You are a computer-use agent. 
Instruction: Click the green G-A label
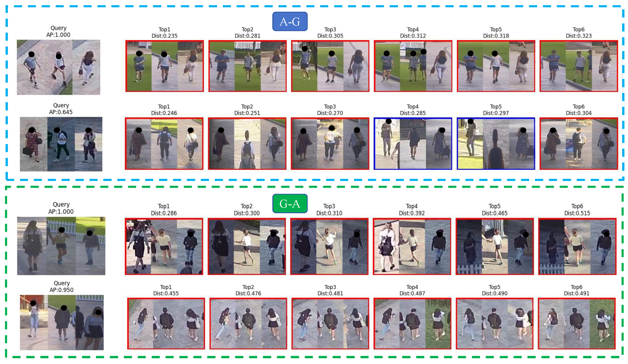(290, 204)
